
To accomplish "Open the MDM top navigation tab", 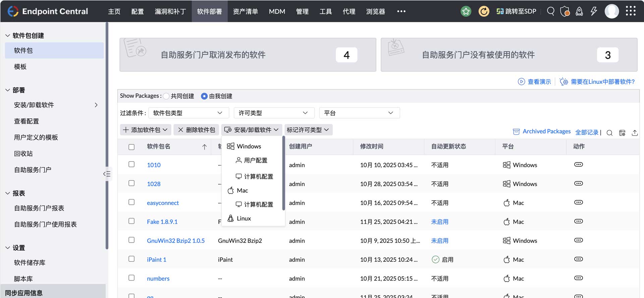I will (277, 11).
